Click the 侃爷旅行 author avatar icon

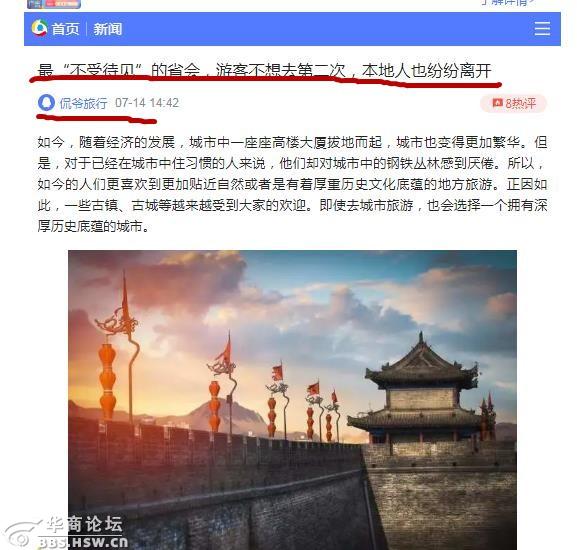point(46,103)
